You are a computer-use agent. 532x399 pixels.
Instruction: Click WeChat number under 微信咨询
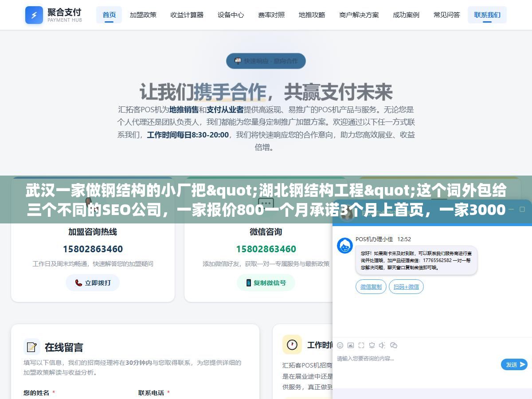click(x=266, y=249)
